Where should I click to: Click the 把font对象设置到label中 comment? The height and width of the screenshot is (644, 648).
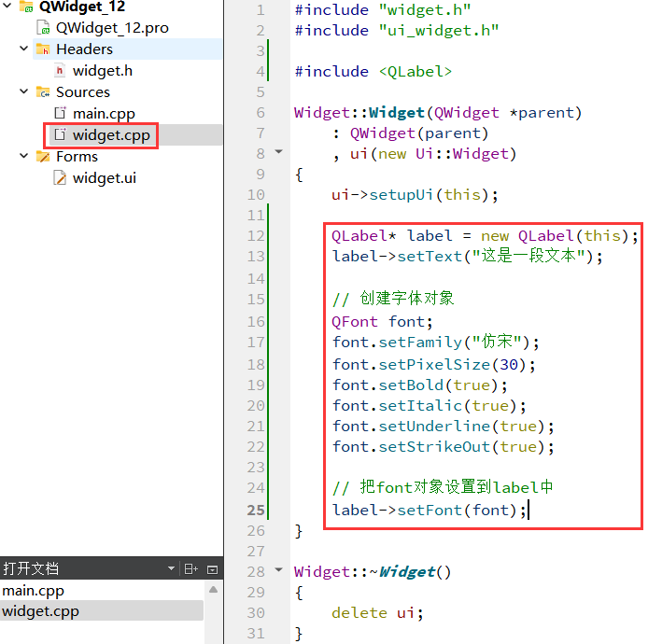[443, 487]
